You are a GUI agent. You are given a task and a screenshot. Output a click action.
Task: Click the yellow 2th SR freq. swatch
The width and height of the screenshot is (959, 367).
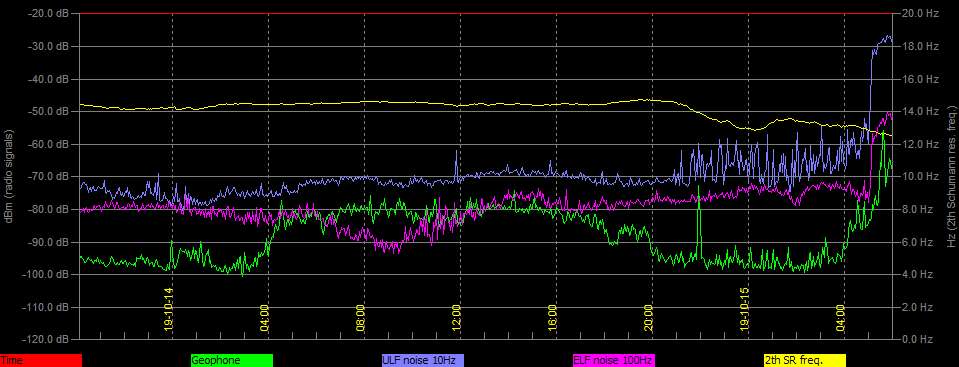pyautogui.click(x=805, y=361)
